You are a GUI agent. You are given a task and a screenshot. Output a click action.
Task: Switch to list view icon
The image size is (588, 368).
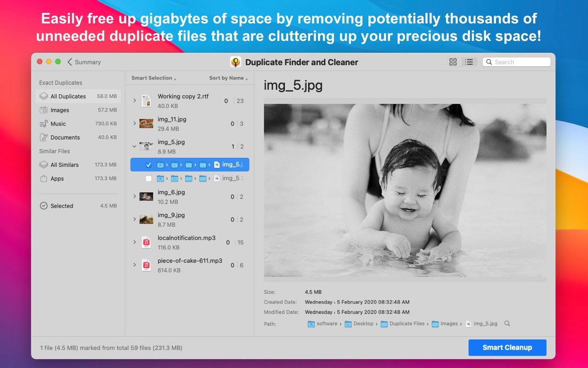(469, 62)
